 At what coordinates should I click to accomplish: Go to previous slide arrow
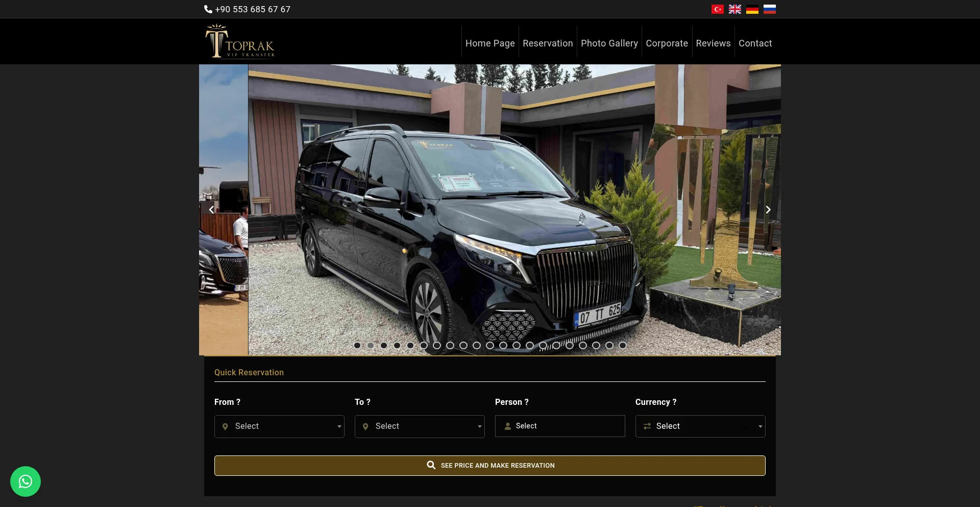point(211,210)
